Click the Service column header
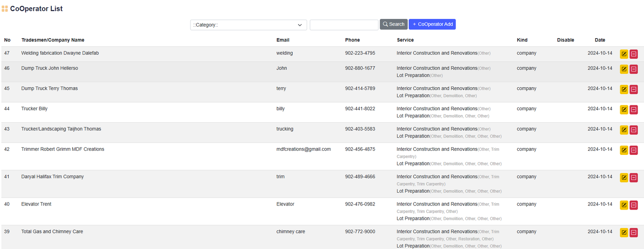This screenshot has height=249, width=644. click(x=405, y=40)
